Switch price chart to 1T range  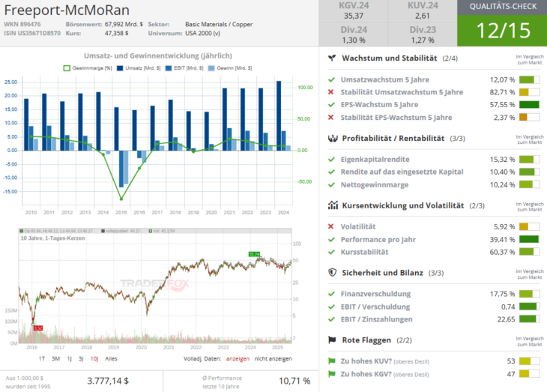[42, 358]
